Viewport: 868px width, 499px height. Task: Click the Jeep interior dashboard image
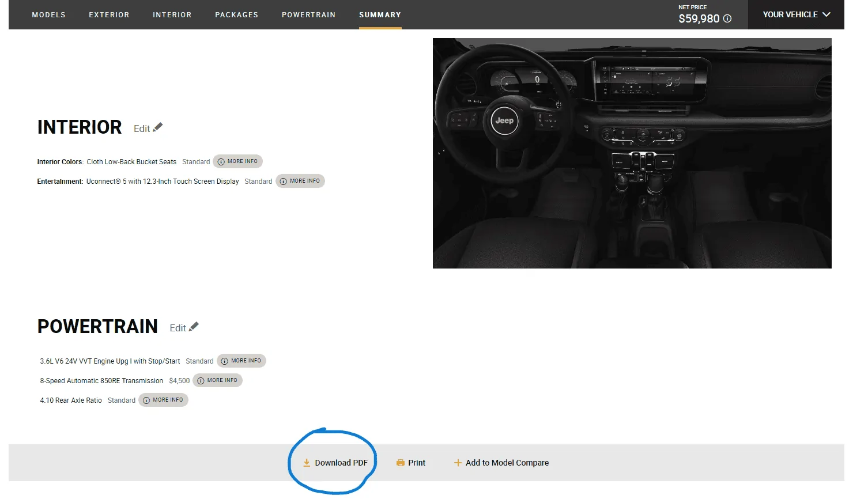[x=632, y=153]
